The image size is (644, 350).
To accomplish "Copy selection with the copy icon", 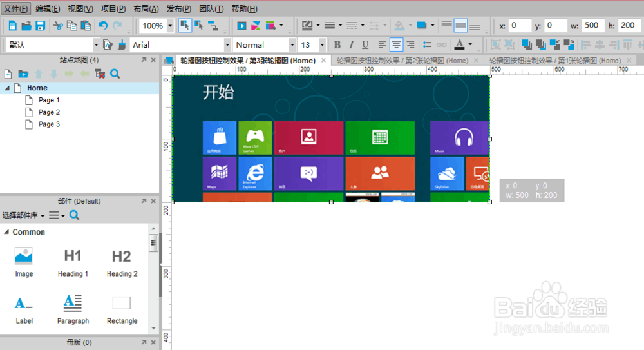I will coord(71,26).
